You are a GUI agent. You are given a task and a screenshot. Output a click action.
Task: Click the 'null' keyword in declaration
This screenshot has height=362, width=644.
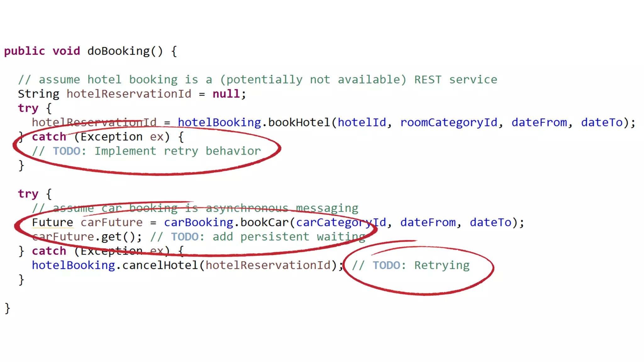coord(226,94)
